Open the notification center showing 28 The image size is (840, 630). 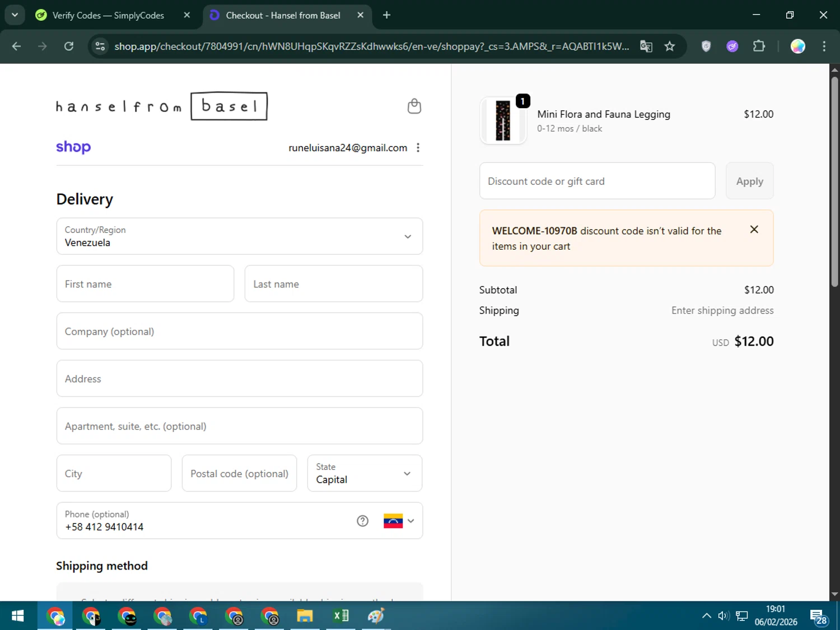(x=819, y=617)
